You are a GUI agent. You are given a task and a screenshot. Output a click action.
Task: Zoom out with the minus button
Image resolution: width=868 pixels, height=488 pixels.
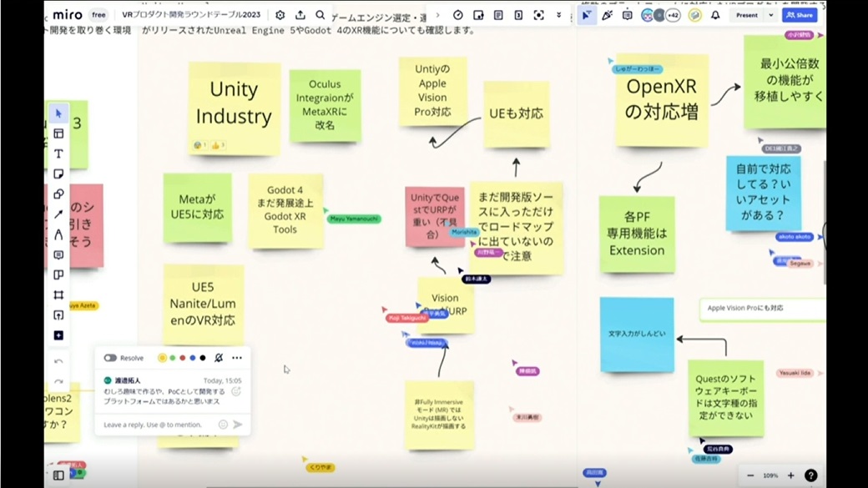[x=750, y=475]
